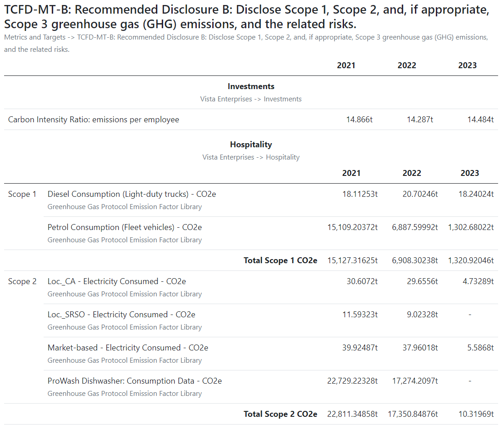Select the Scope 1 row group label
This screenshot has height=425, width=504.
pos(22,194)
